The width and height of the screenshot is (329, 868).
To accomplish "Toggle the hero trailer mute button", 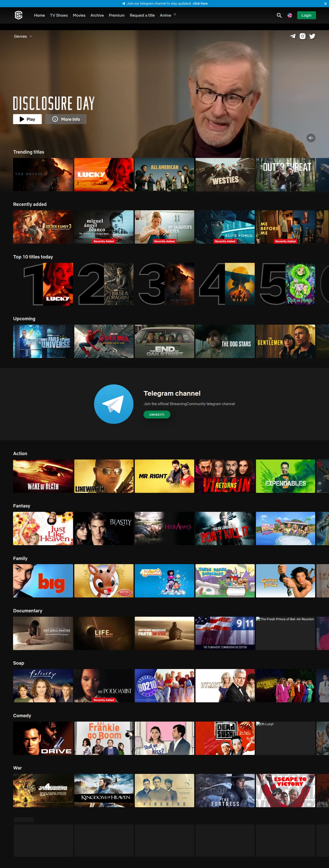I will click(x=311, y=138).
